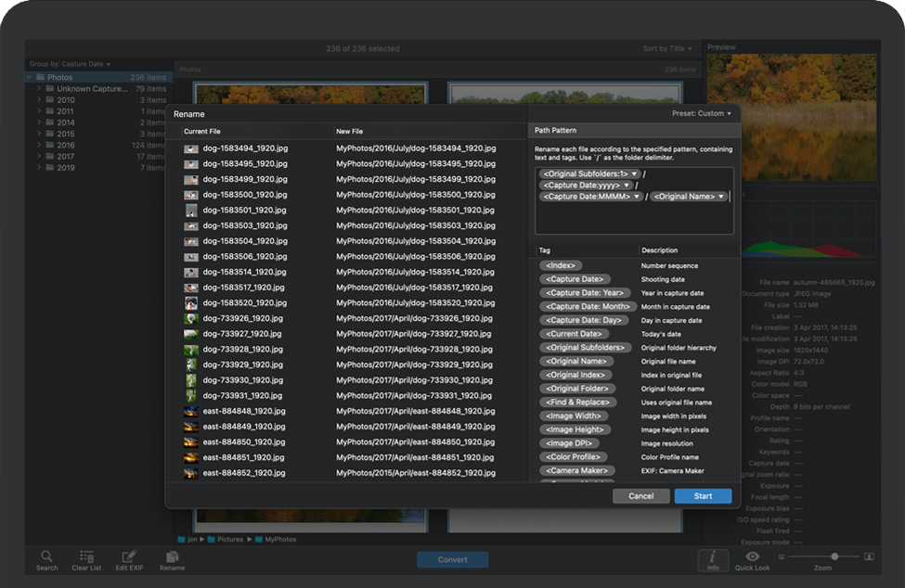Expand the 2016 folder in sidebar
Image resolution: width=905 pixels, height=588 pixels.
(x=39, y=146)
